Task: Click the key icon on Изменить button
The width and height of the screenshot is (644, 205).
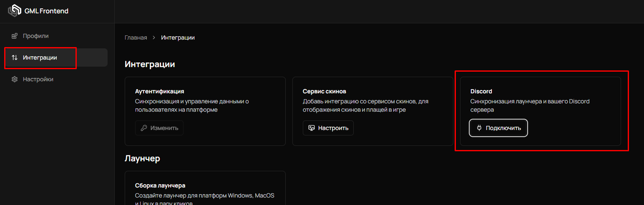Action: click(x=144, y=128)
